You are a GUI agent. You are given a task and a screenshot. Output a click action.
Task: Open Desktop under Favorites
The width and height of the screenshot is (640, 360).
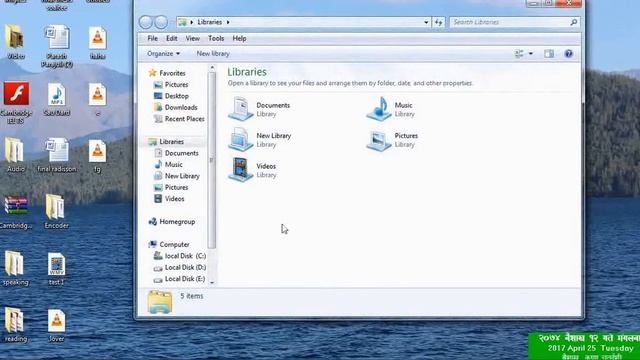point(171,96)
